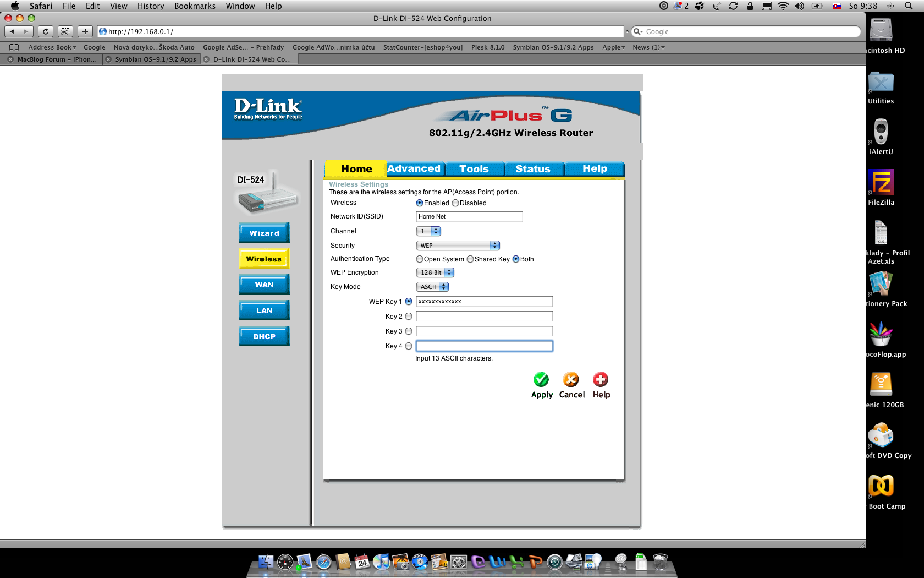
Task: Open the router Help tab
Action: tap(595, 168)
